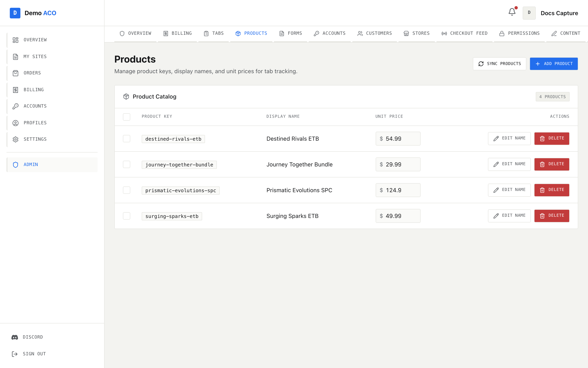The height and width of the screenshot is (368, 588).
Task: Click the Product Catalog box icon
Action: coord(126,97)
